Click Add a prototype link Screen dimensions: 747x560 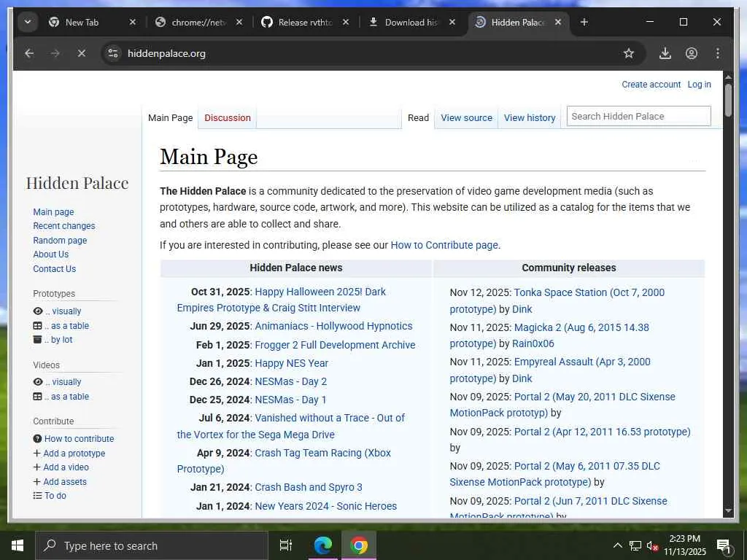(74, 454)
